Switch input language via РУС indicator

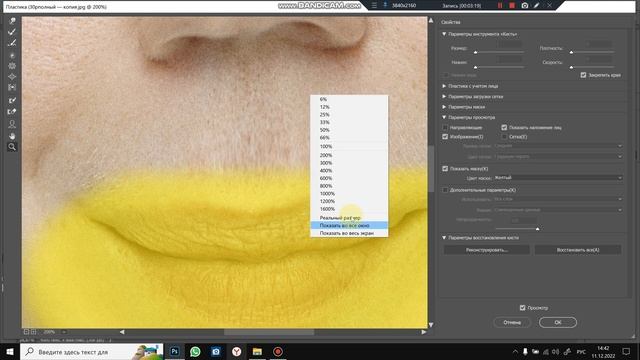tap(581, 351)
